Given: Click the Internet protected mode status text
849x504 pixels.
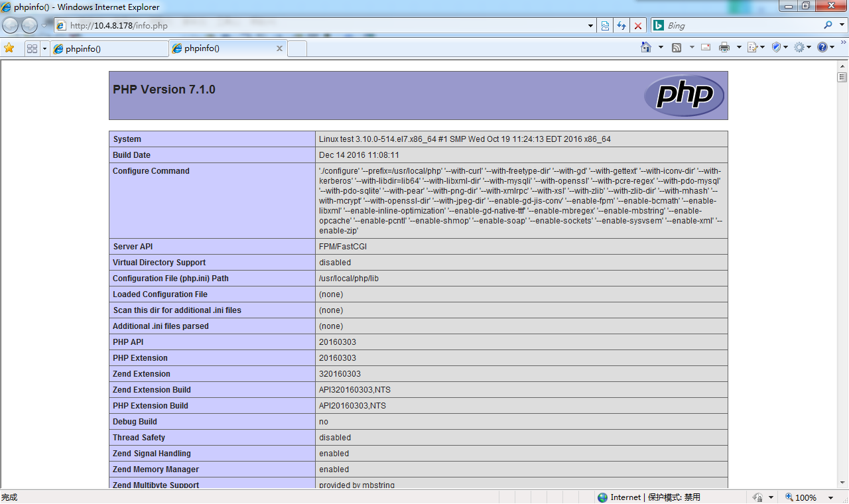Looking at the screenshot, I should coord(655,497).
